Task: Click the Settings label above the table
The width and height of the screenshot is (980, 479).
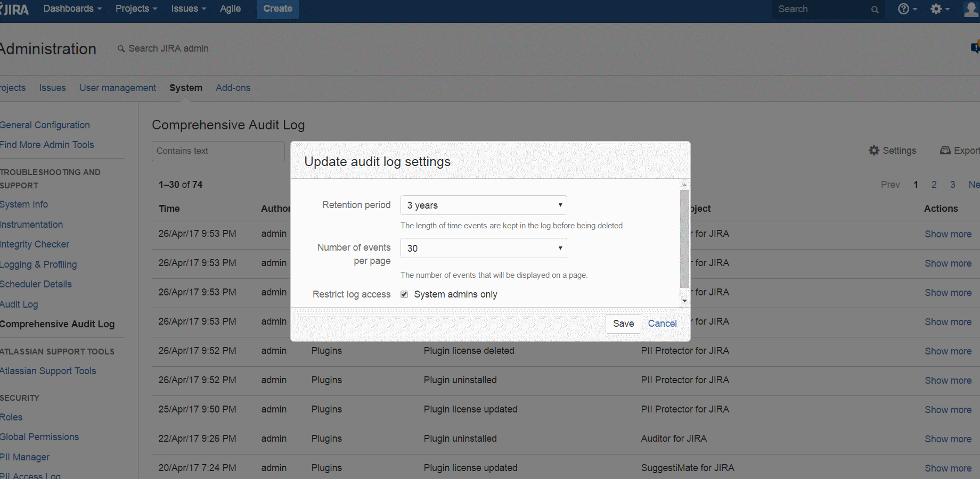Action: tap(899, 151)
